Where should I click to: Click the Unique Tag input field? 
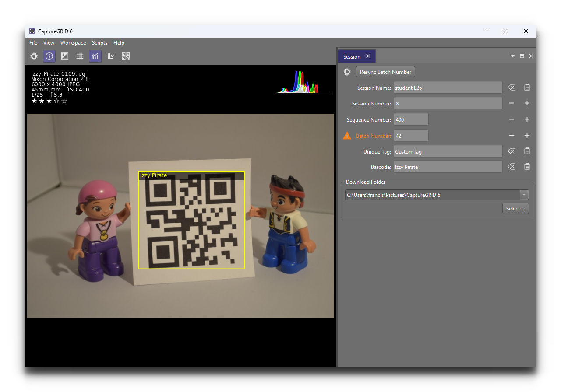coord(448,151)
